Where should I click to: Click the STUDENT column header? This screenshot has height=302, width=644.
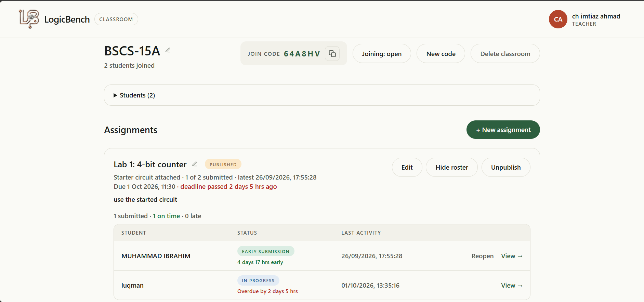tap(134, 233)
